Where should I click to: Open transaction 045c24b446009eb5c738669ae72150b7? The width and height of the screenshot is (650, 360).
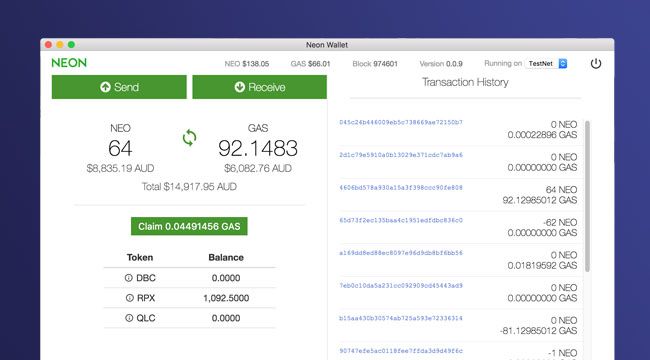pyautogui.click(x=401, y=122)
